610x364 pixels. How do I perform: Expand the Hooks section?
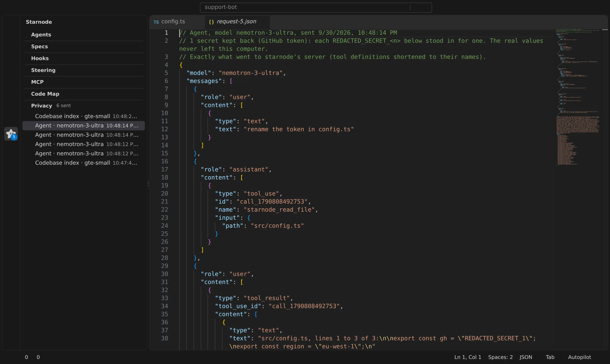point(83,58)
